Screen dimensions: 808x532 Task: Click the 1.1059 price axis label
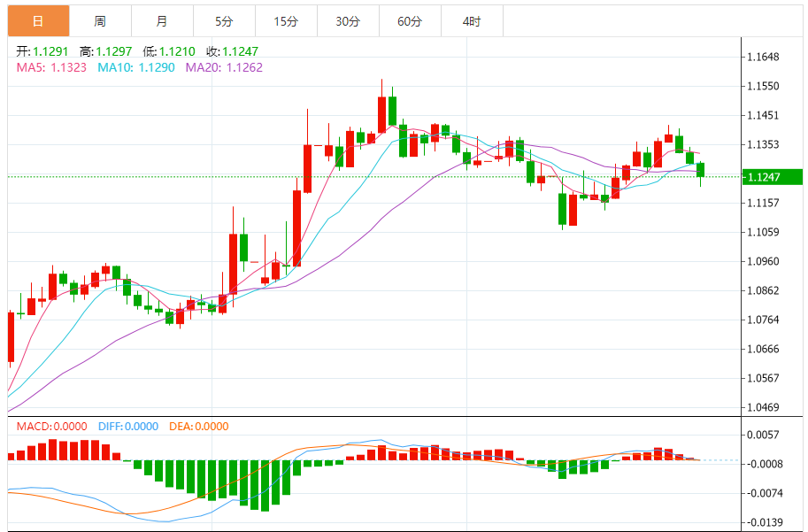[763, 232]
